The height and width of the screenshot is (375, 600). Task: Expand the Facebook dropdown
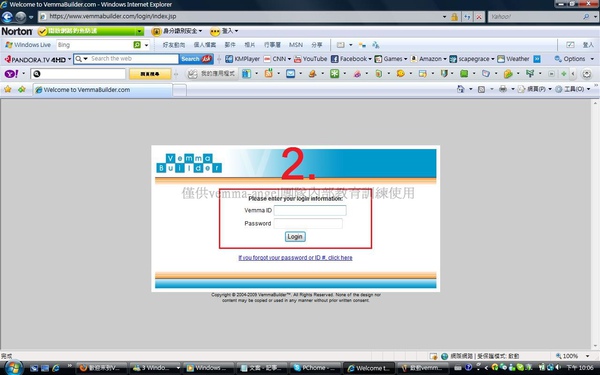pos(370,59)
